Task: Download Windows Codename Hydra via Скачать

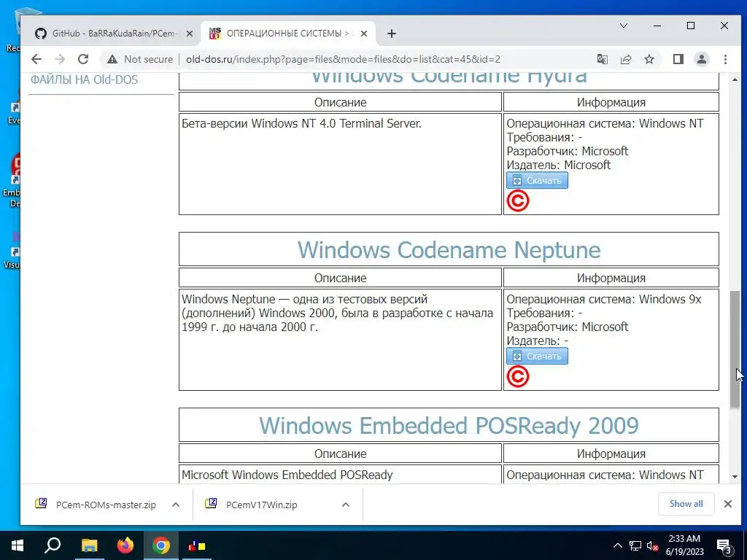Action: (537, 181)
